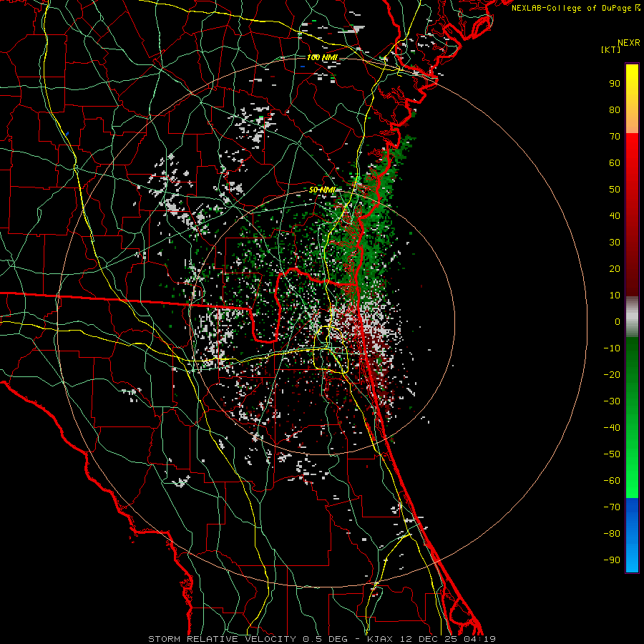Click the positive 20 scale label
Image resolution: width=644 pixels, height=644 pixels.
click(615, 268)
